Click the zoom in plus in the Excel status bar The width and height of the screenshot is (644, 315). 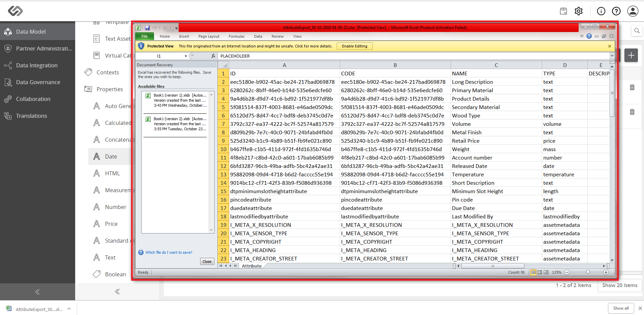point(606,272)
